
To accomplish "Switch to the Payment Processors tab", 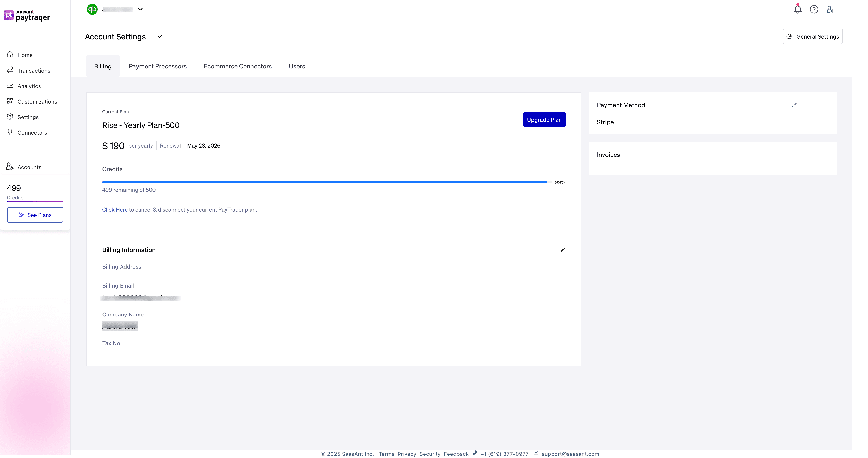I will (158, 66).
